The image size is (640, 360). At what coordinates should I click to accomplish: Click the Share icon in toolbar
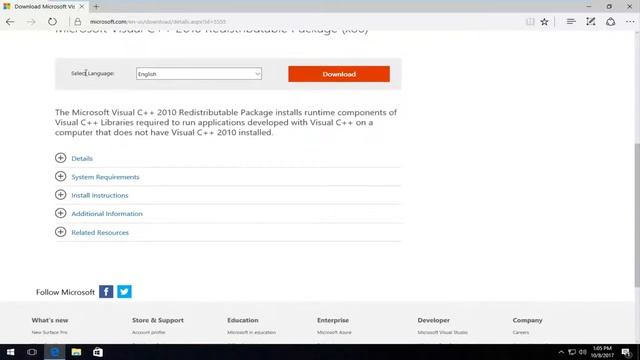(x=611, y=22)
